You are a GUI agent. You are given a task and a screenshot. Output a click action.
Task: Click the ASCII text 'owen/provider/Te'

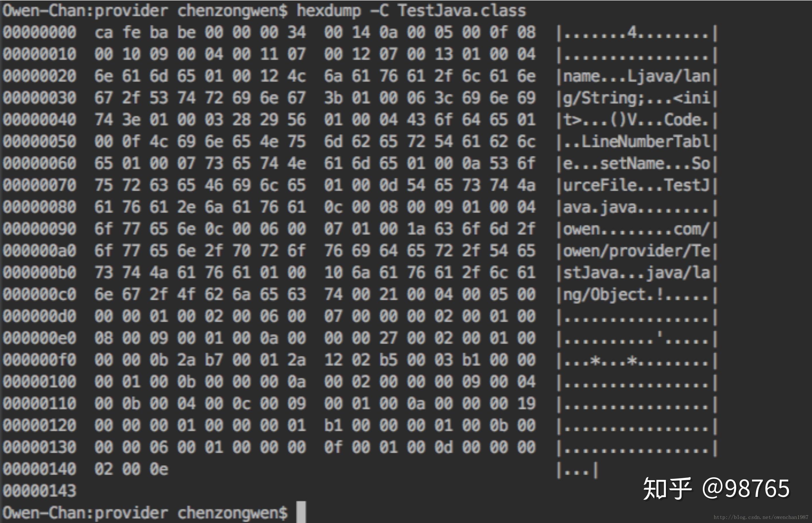click(637, 251)
